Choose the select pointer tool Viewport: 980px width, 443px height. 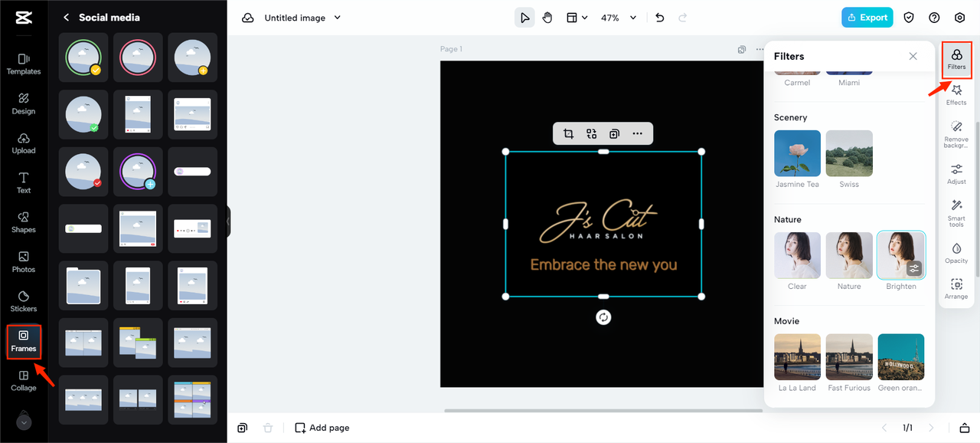pyautogui.click(x=524, y=18)
